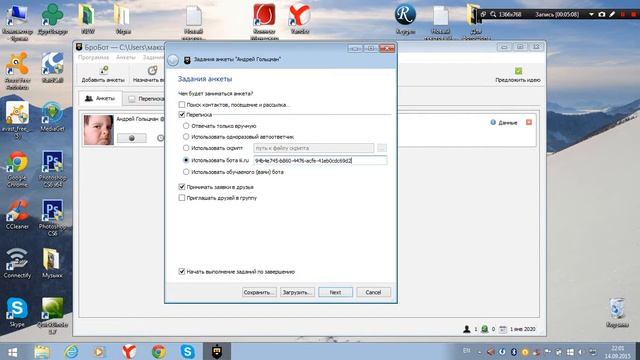Open the Connectify desktop shortcut
The width and height of the screenshot is (640, 360).
point(17,263)
